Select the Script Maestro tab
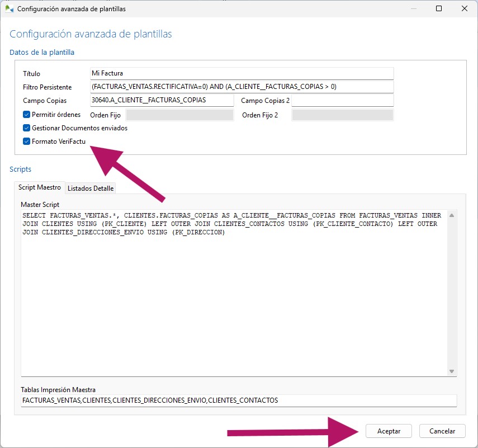Image resolution: width=478 pixels, height=448 pixels. 40,188
